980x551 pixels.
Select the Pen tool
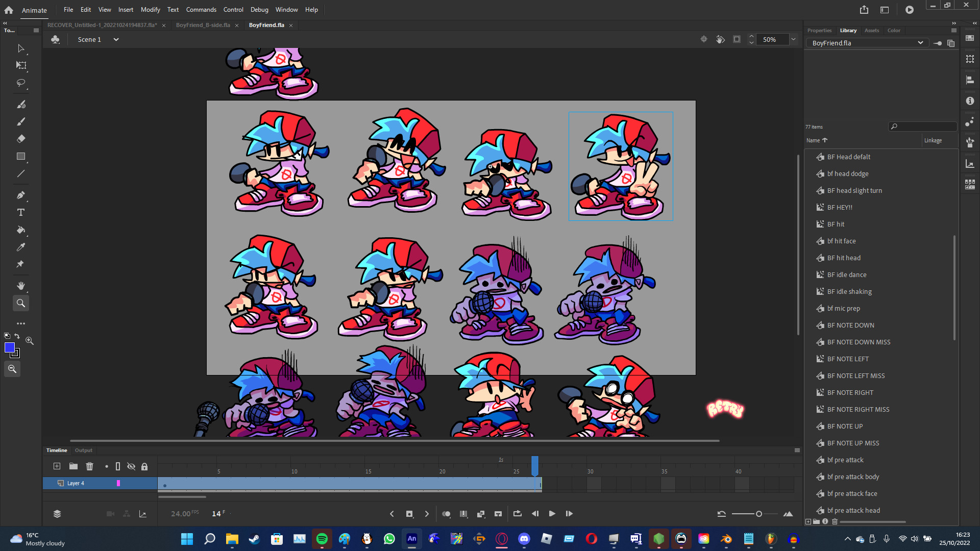click(x=21, y=195)
